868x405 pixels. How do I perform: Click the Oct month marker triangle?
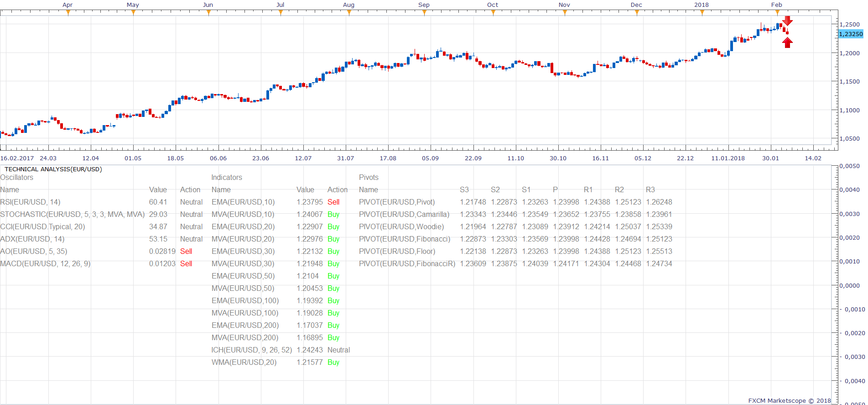pos(493,12)
